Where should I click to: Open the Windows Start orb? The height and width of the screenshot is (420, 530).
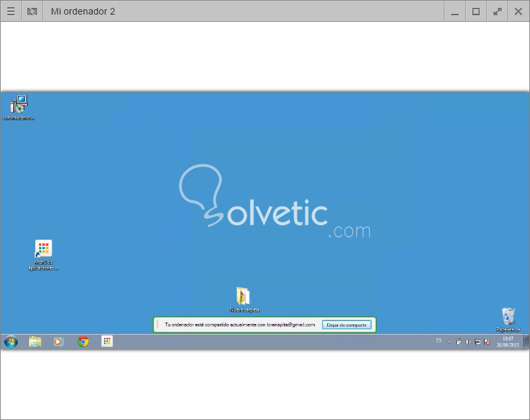11,342
